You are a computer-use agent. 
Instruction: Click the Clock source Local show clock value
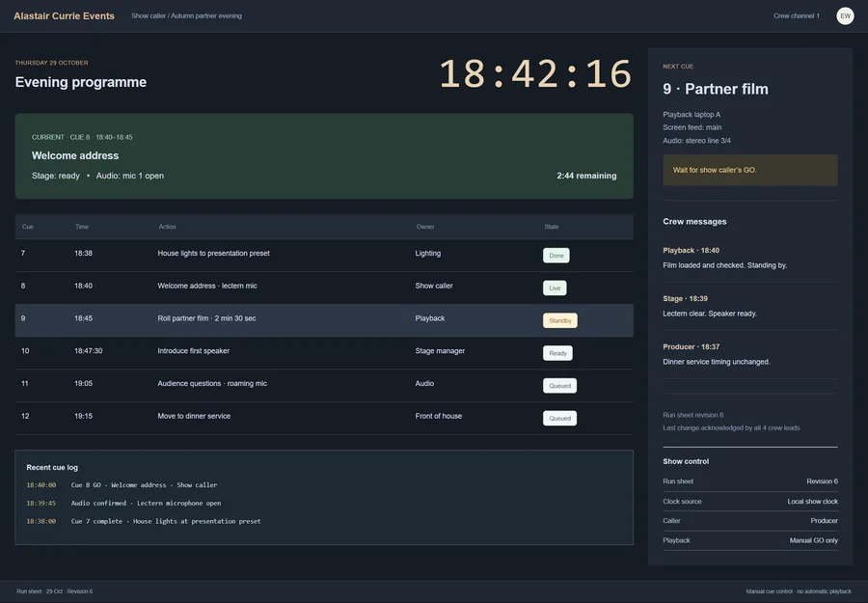click(812, 501)
